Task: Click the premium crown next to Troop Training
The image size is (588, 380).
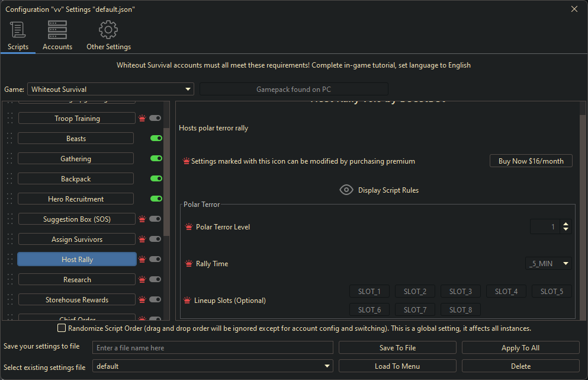Action: click(x=142, y=119)
